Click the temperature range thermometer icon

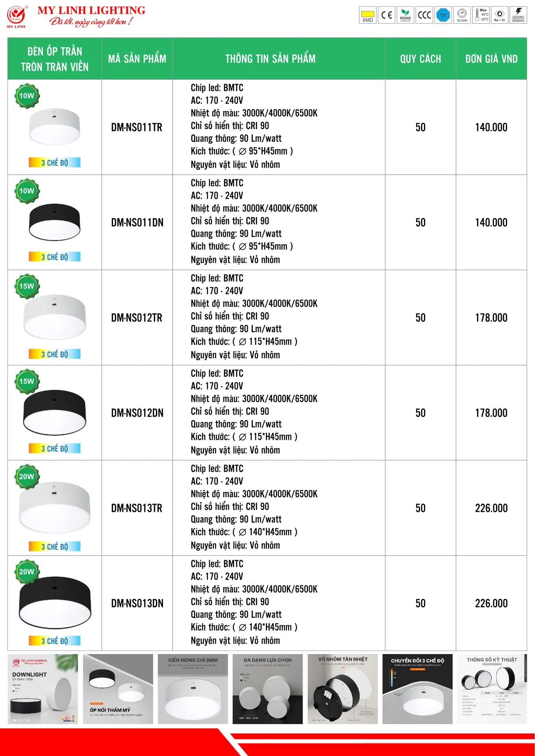[x=481, y=15]
